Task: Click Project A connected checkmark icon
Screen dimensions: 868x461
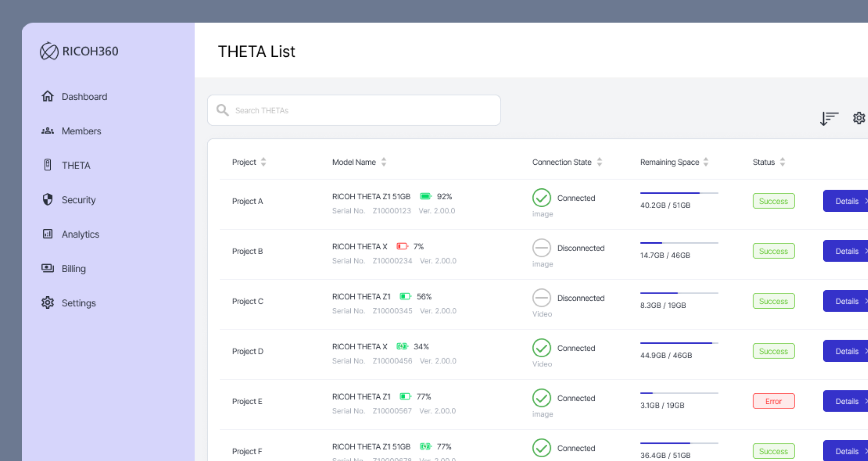Action: point(542,198)
